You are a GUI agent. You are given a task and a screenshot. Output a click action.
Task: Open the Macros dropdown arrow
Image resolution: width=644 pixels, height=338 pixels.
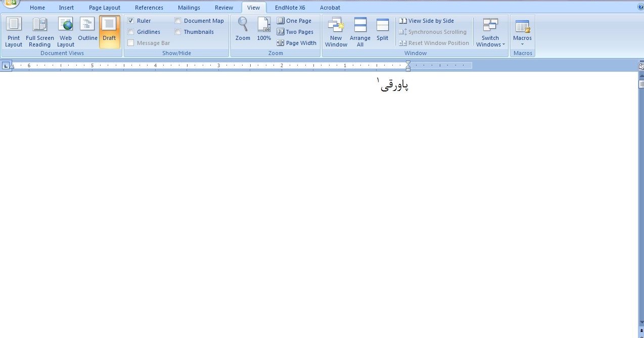[522, 44]
